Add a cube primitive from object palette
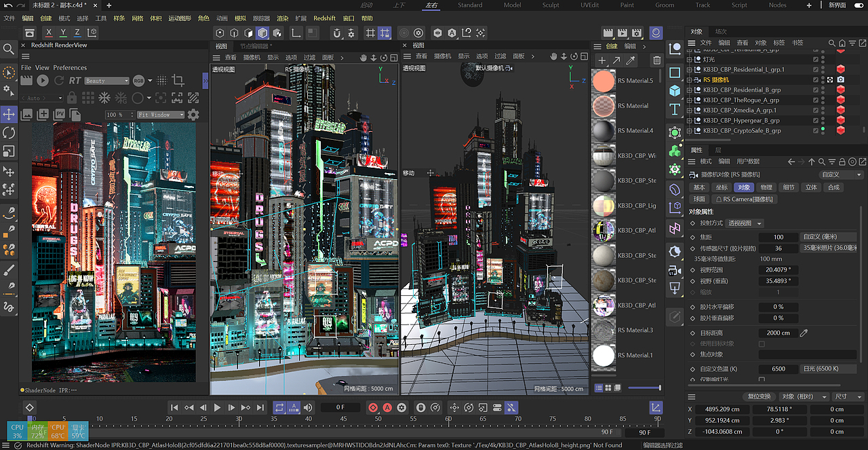 [x=675, y=90]
